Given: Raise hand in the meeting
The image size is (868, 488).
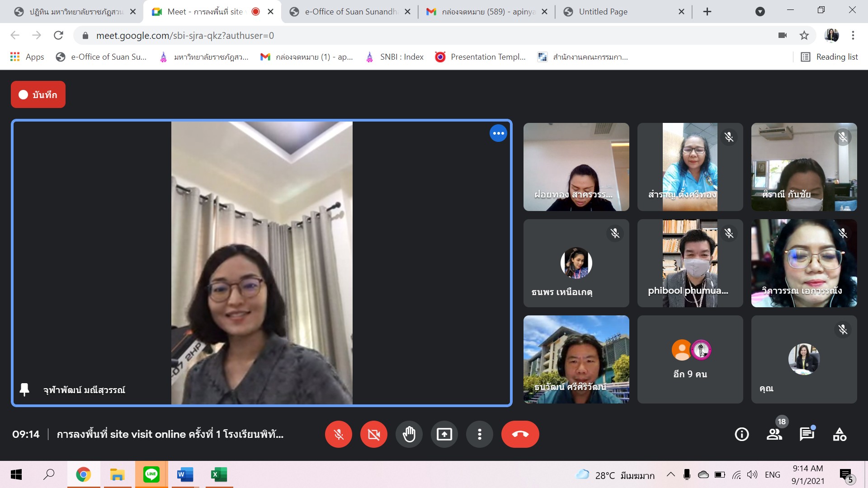Looking at the screenshot, I should [409, 434].
